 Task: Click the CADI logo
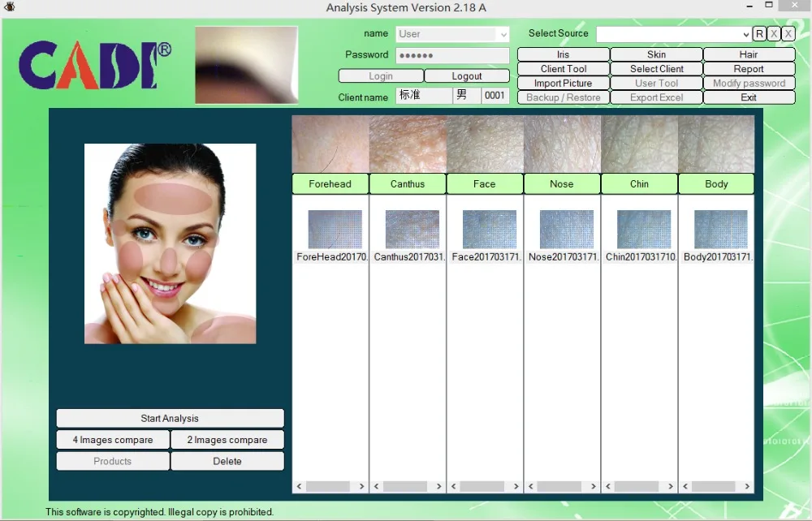(95, 66)
